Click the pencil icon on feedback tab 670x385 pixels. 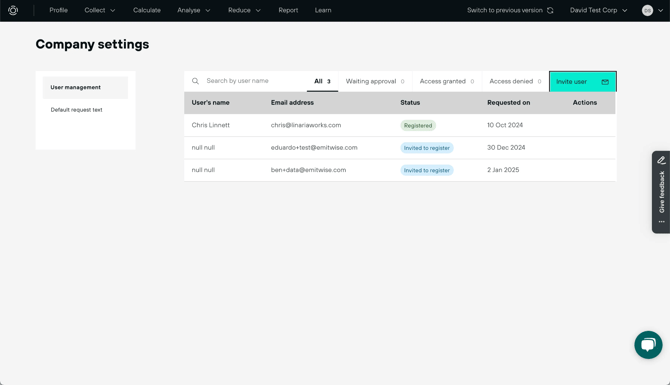(x=661, y=160)
